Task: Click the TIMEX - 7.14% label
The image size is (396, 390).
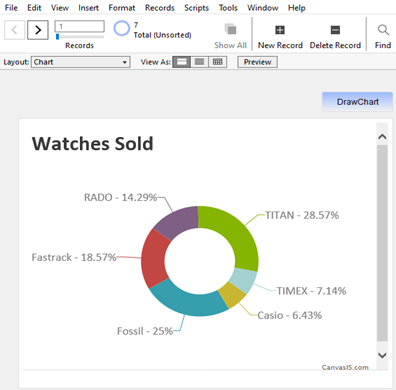Action: coord(312,291)
